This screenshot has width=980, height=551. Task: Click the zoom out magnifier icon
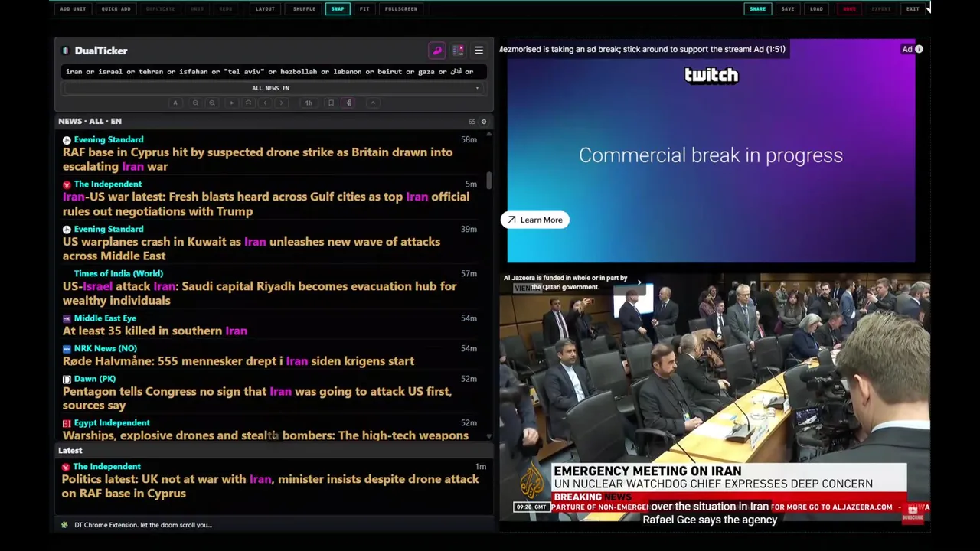195,103
